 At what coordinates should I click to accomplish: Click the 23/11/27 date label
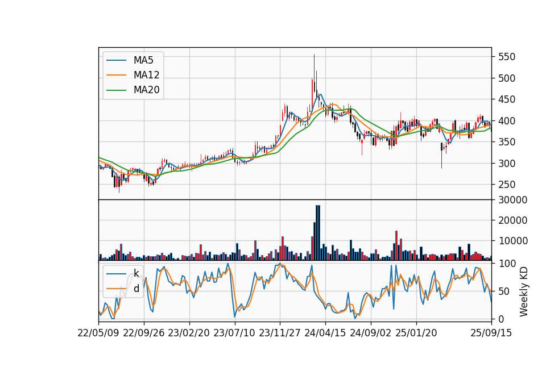(x=280, y=333)
